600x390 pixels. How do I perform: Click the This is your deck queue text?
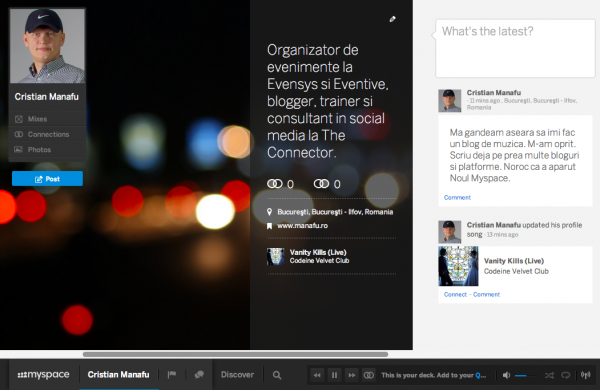point(434,375)
